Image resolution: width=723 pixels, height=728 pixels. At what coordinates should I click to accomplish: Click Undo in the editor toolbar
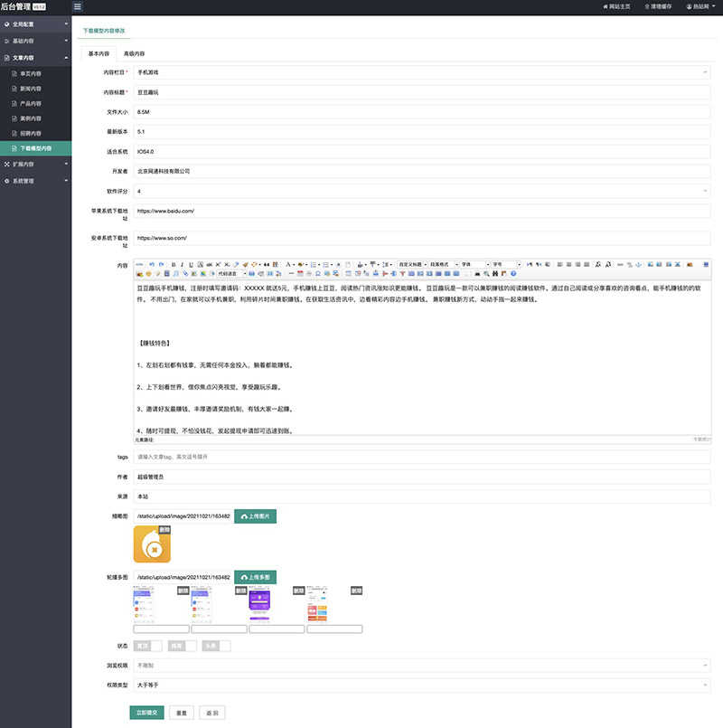pyautogui.click(x=152, y=264)
